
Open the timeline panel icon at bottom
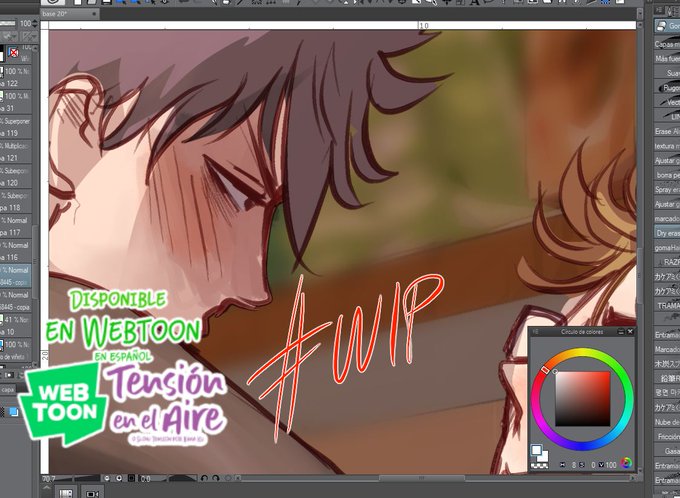click(x=65, y=493)
